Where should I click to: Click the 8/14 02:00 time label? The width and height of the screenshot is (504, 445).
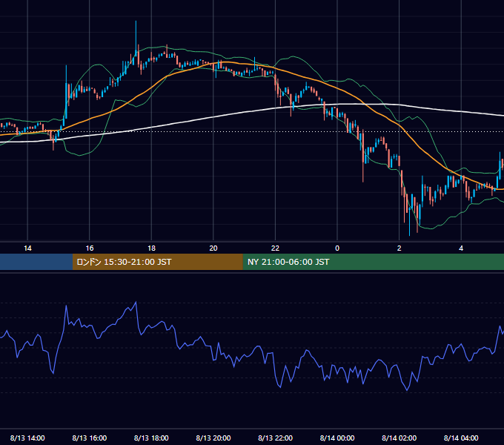[x=399, y=438]
